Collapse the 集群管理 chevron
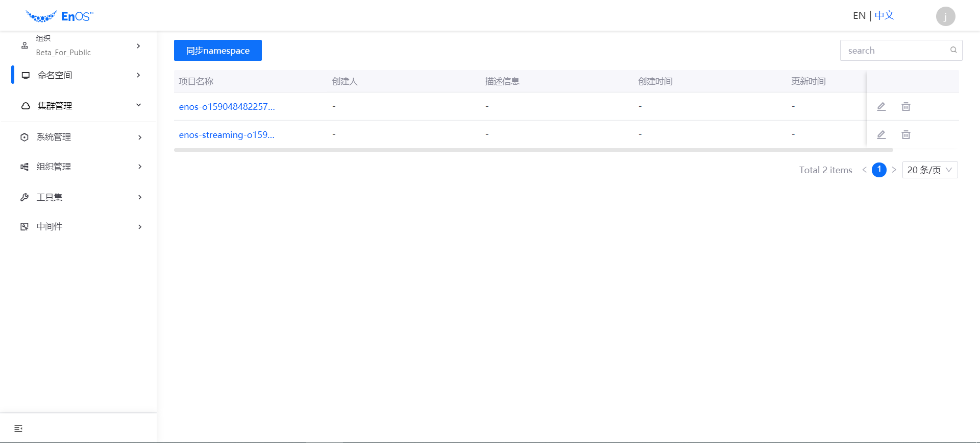Screen dimensions: 980x443 tap(138, 105)
